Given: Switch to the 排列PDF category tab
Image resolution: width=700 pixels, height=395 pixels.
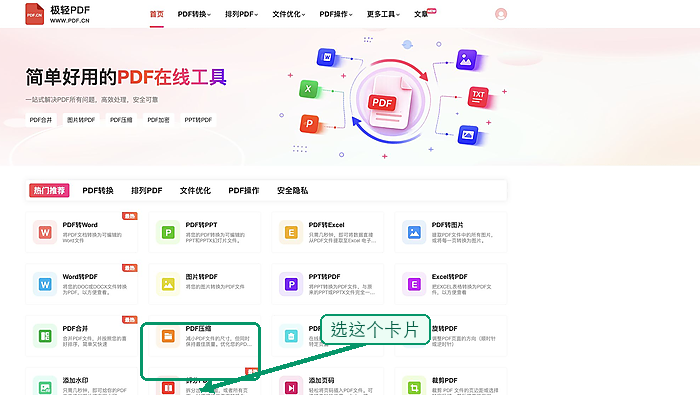Looking at the screenshot, I should (x=146, y=191).
